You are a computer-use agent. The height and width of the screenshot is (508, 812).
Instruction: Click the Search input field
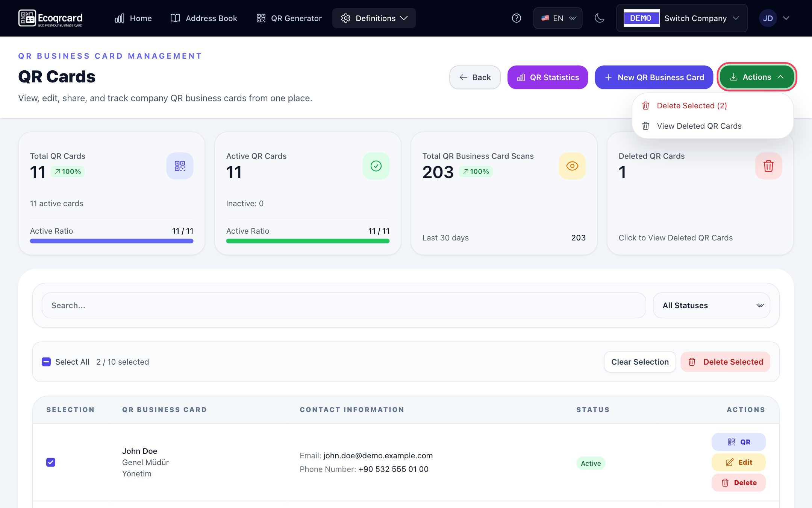pyautogui.click(x=344, y=305)
